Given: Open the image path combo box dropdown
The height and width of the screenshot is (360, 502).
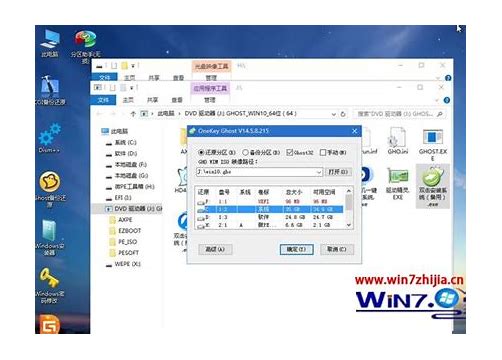Looking at the screenshot, I should click(x=319, y=172).
